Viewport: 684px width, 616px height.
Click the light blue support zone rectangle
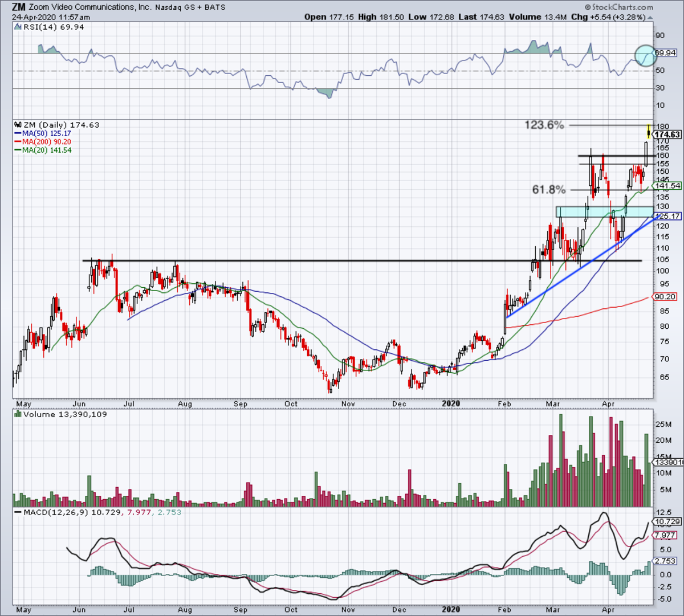pyautogui.click(x=605, y=211)
